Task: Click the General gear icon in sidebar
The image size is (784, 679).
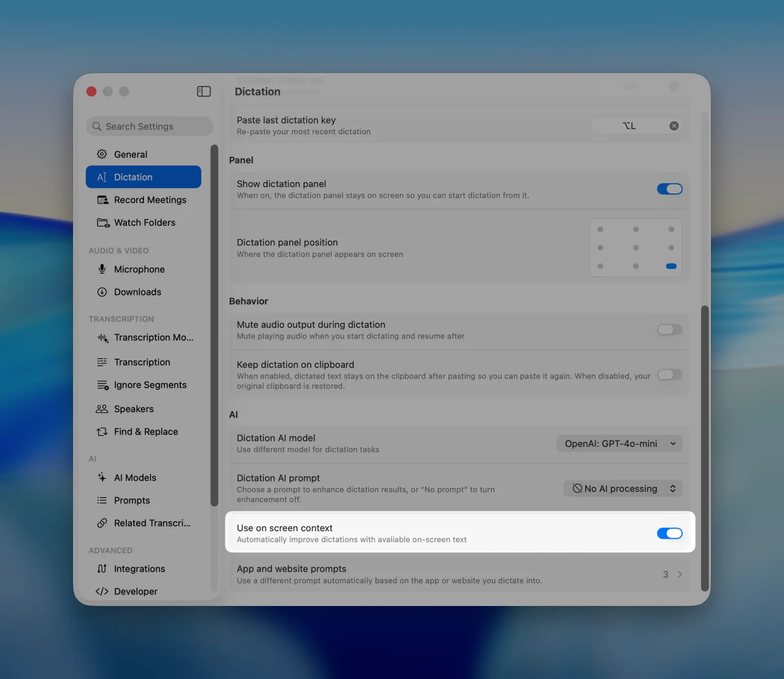Action: (x=102, y=154)
